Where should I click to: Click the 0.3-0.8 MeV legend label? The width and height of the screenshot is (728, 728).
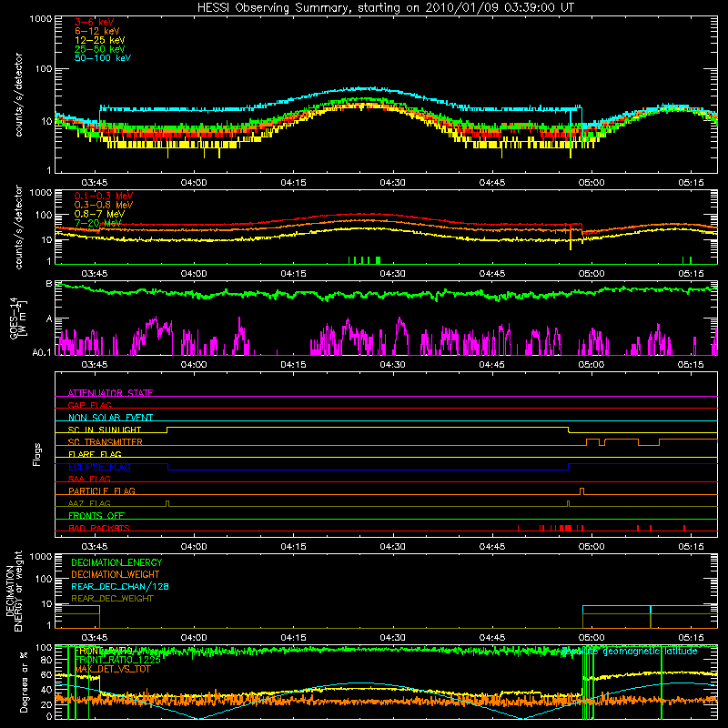pyautogui.click(x=104, y=205)
